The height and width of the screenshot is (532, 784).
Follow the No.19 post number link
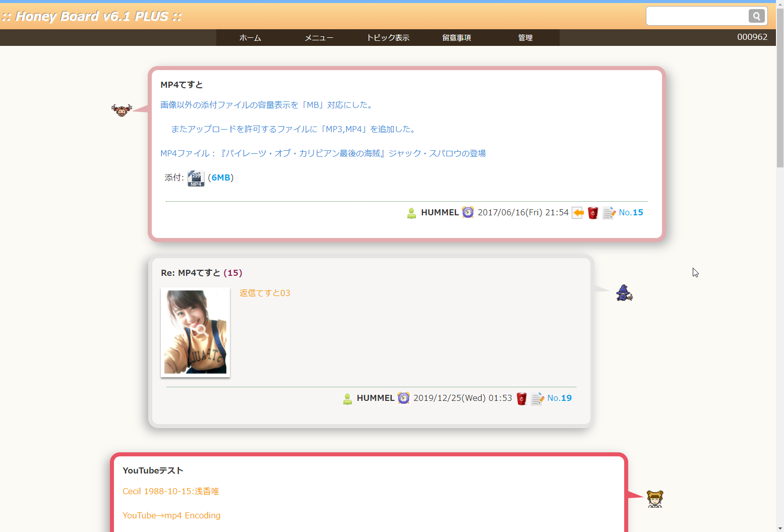click(559, 398)
